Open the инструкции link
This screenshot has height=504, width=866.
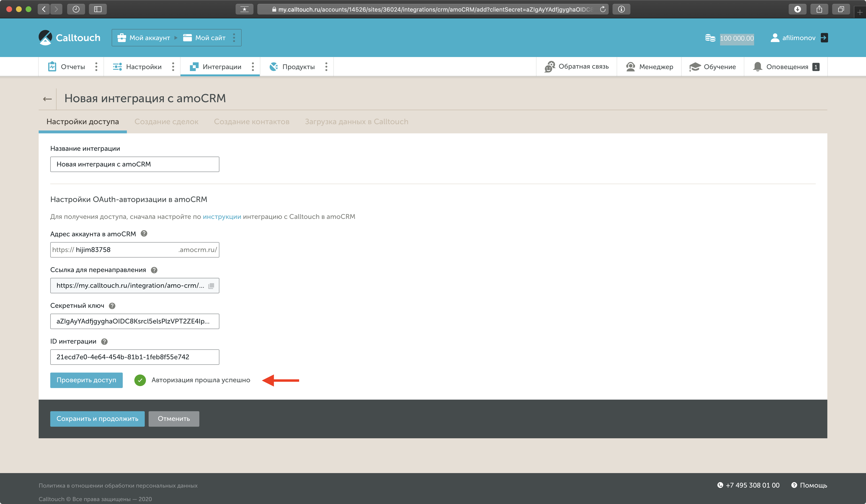tap(222, 217)
